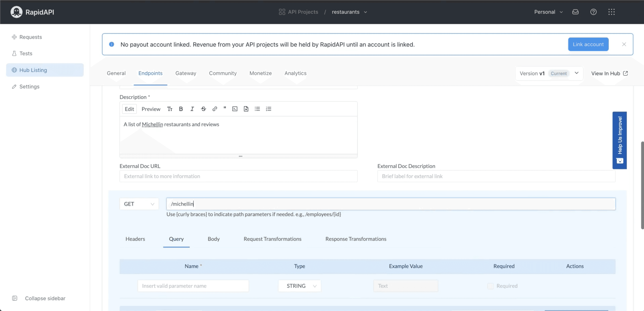Screen dimensions: 644x311
Task: Click the description text area
Action: (238, 135)
